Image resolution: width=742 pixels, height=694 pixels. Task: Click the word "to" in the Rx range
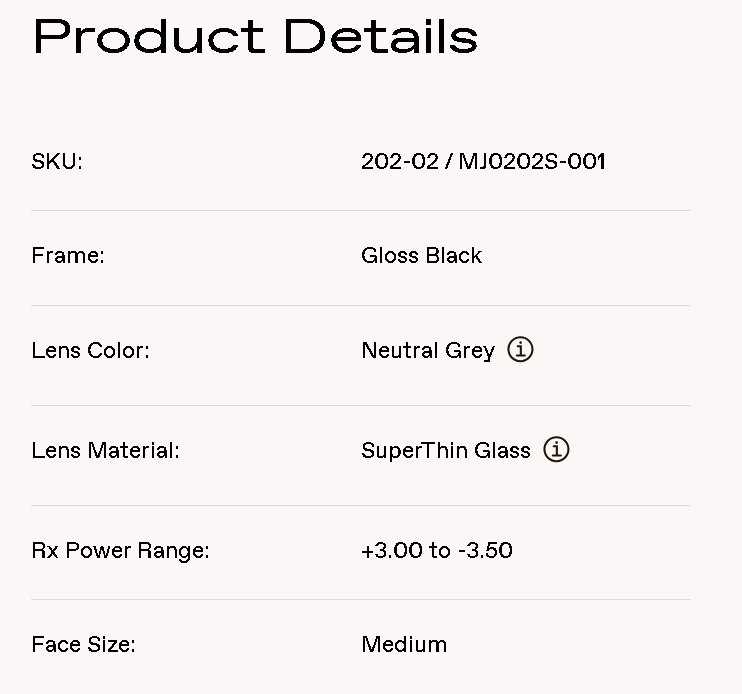tap(439, 551)
